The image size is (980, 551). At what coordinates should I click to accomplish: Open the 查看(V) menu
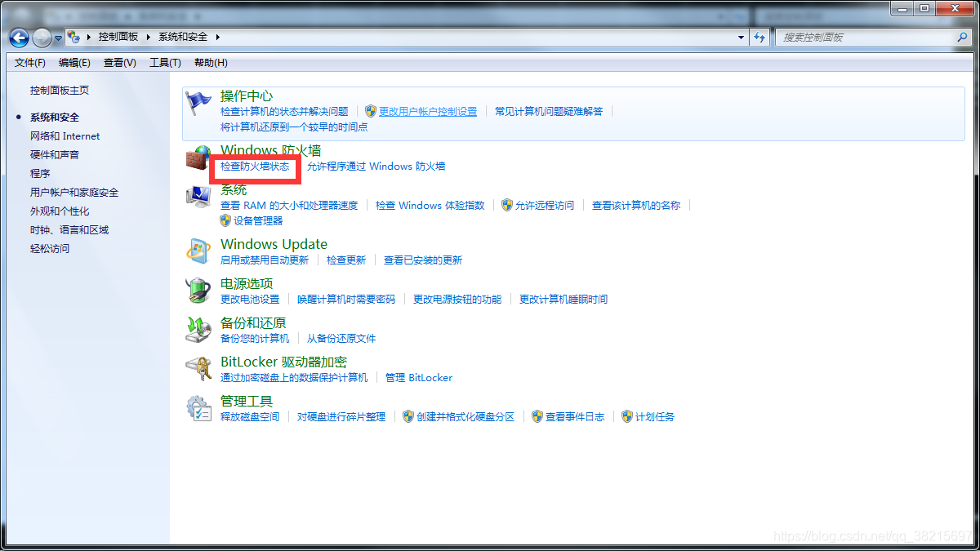point(120,63)
